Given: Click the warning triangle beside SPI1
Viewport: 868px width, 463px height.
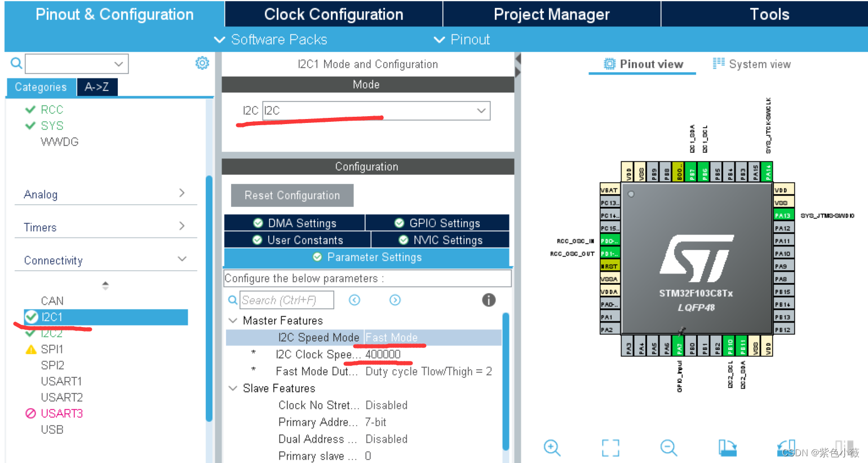Looking at the screenshot, I should coord(32,350).
